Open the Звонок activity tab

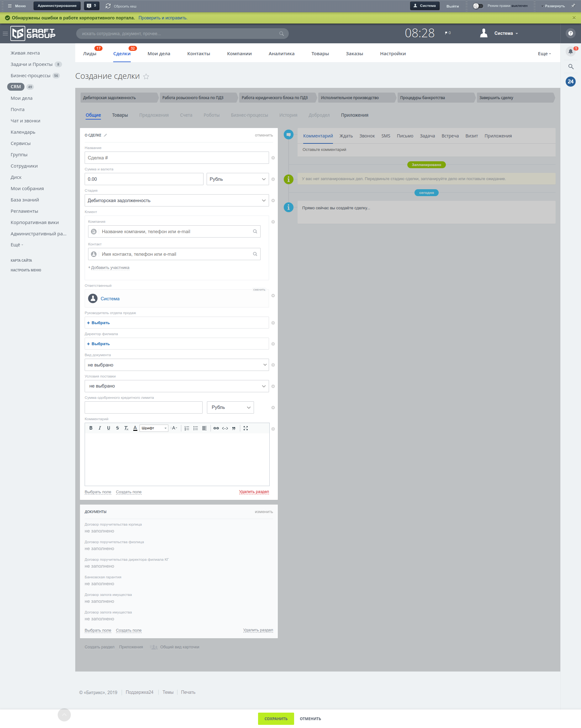tap(367, 136)
